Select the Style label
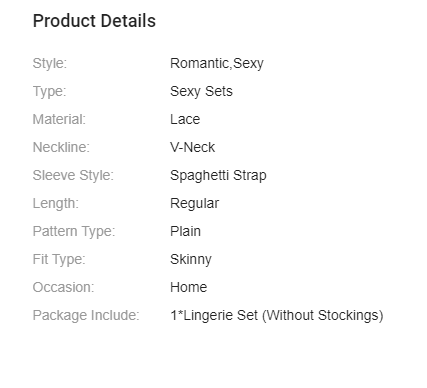427x388 pixels. [50, 63]
